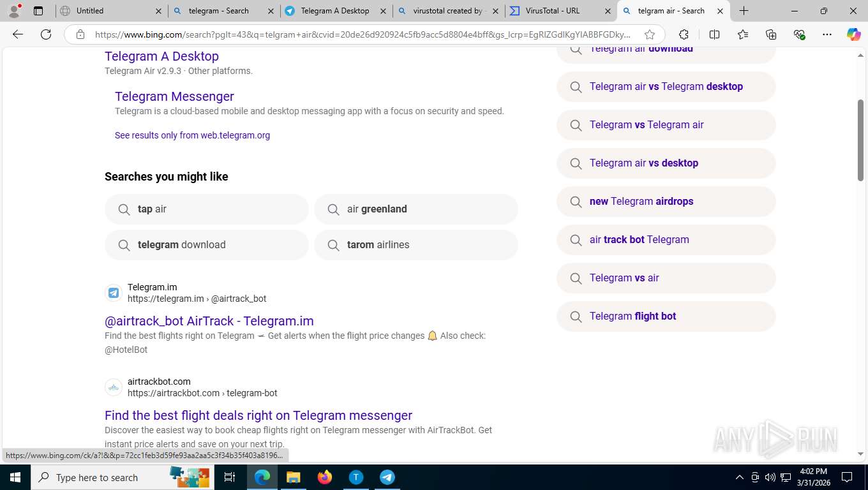This screenshot has height=490, width=868.
Task: Click the browser back arrow
Action: coord(18,34)
